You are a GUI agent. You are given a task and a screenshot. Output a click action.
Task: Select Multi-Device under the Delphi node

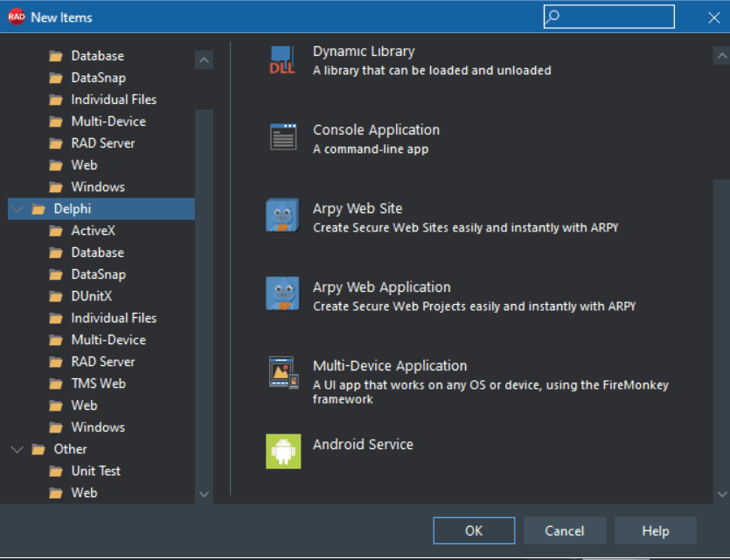(109, 340)
